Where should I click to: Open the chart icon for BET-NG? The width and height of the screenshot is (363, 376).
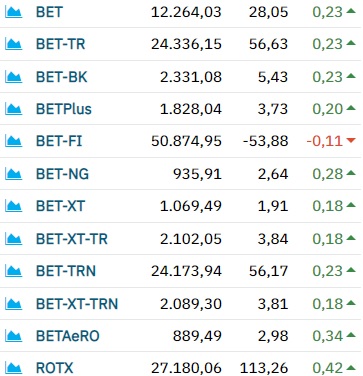pos(14,174)
